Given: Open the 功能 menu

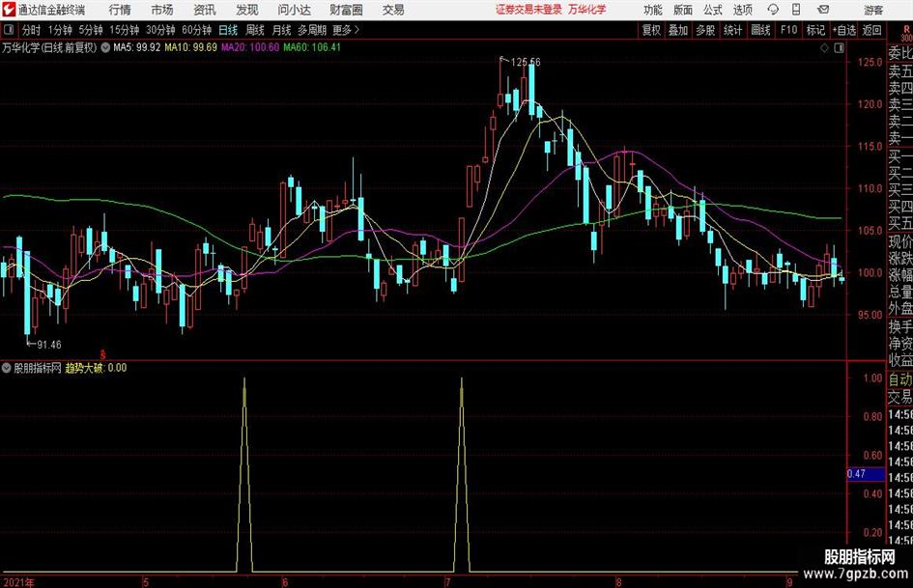Looking at the screenshot, I should point(653,10).
